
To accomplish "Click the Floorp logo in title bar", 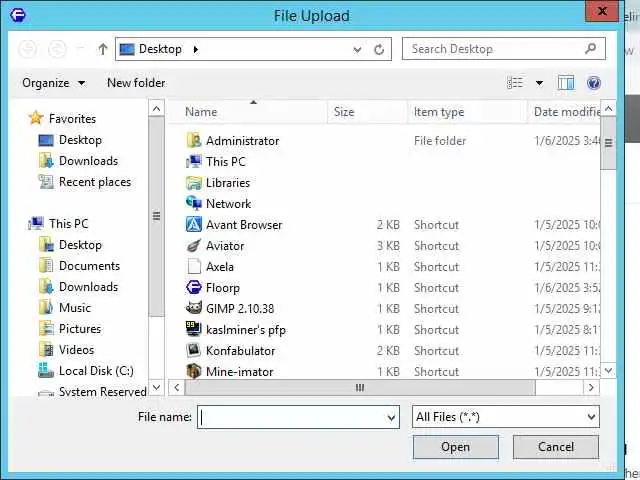I will [x=18, y=16].
